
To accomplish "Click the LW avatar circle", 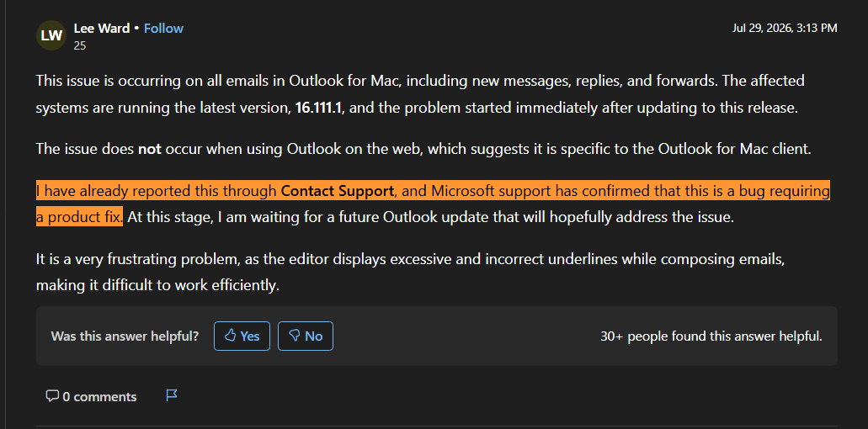I will [51, 35].
